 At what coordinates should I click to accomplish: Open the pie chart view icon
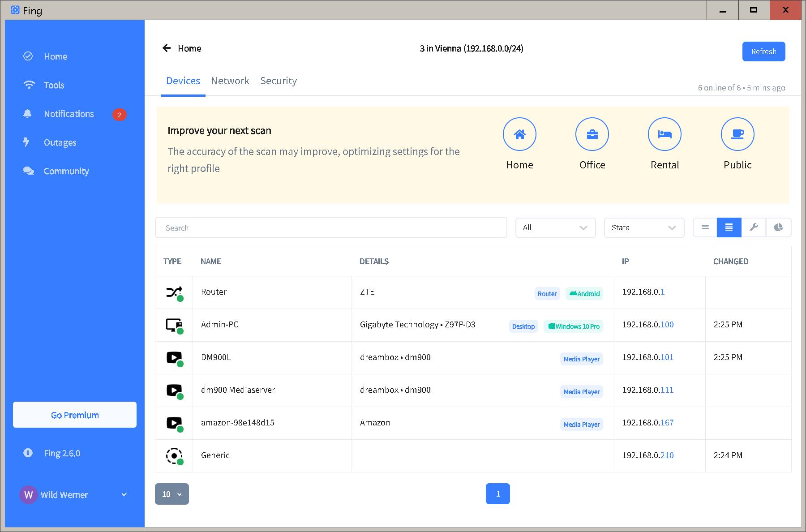pyautogui.click(x=778, y=227)
